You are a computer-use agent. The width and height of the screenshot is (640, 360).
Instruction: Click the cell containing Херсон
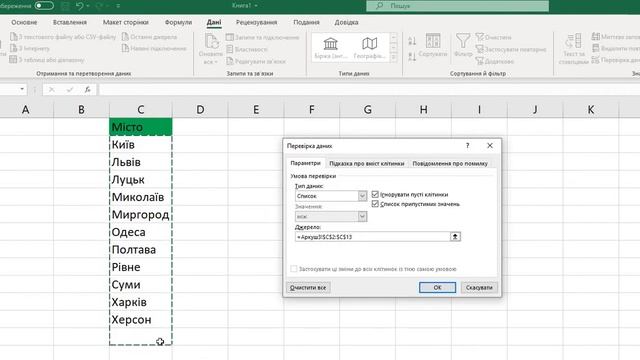click(141, 320)
